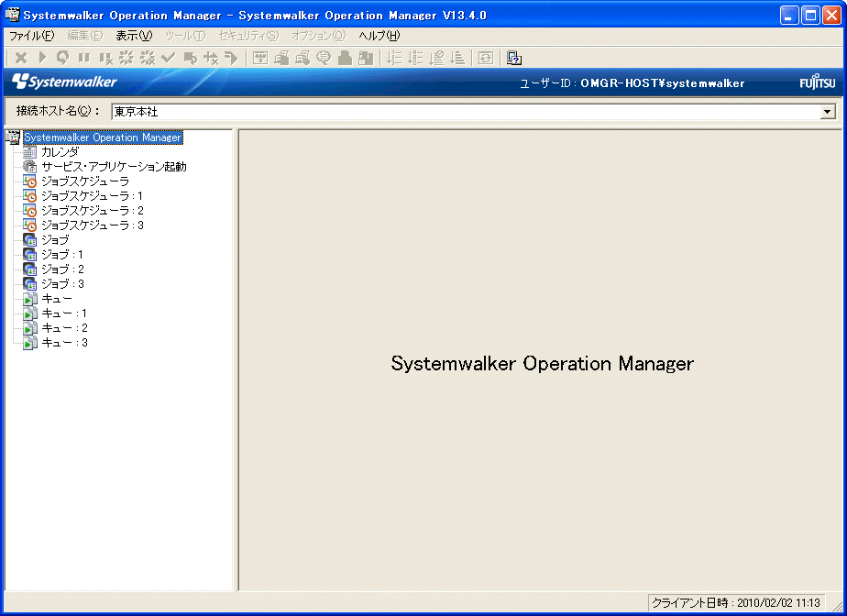Click the sort list with checkmark icon

[436, 57]
